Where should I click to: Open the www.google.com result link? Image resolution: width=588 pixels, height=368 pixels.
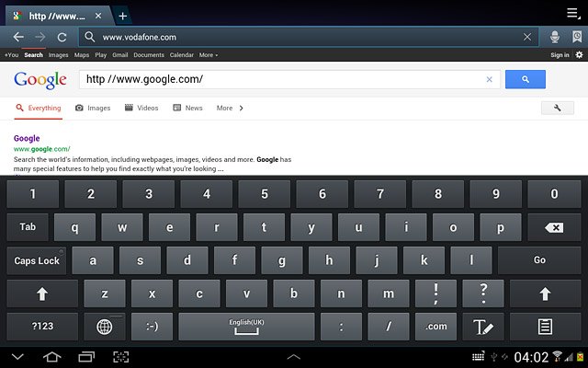tap(41, 149)
